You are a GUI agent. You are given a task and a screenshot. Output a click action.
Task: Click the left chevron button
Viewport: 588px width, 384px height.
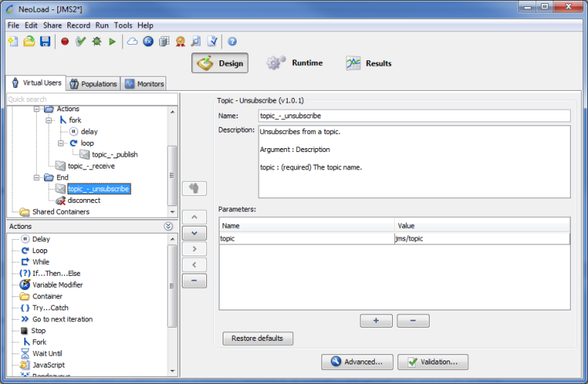(194, 265)
